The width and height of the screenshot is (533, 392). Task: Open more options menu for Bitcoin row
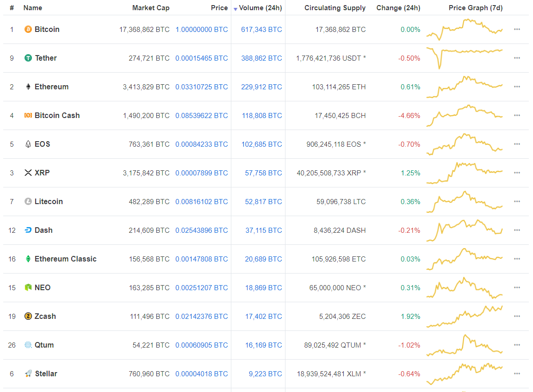click(x=517, y=30)
